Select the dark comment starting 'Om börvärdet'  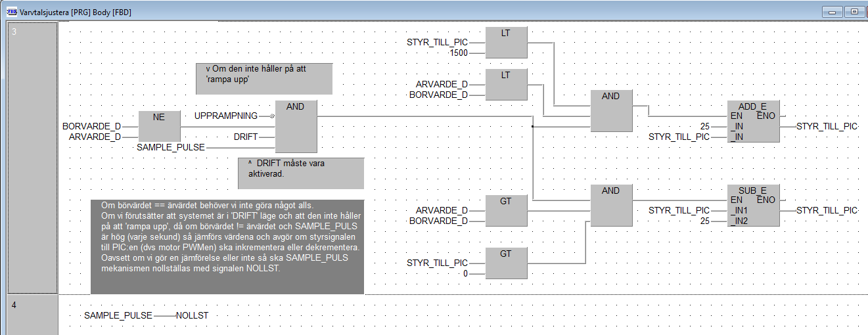(x=227, y=246)
